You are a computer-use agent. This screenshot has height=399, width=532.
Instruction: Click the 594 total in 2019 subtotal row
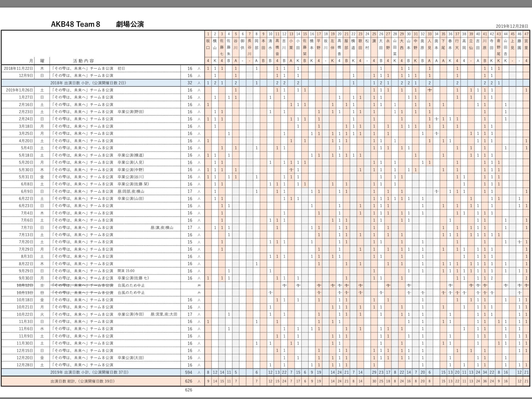(189, 372)
